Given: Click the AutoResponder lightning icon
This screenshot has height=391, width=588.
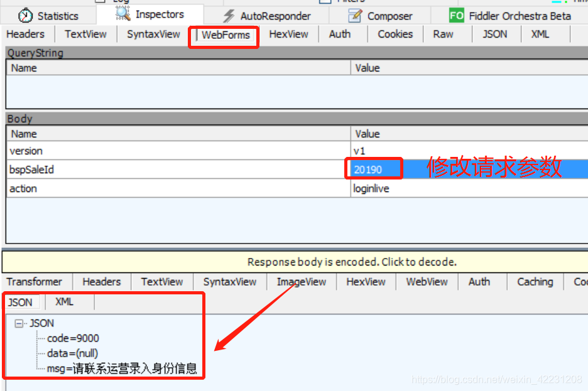Looking at the screenshot, I should [229, 16].
